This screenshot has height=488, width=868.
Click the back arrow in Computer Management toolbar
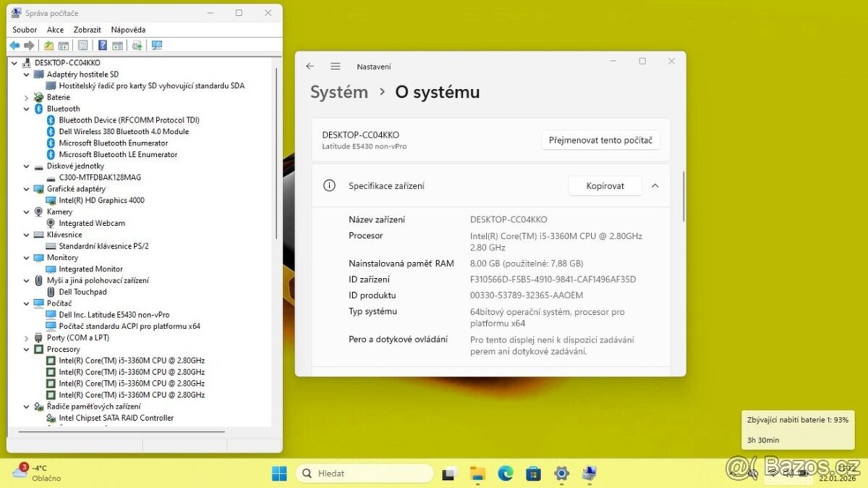point(14,45)
